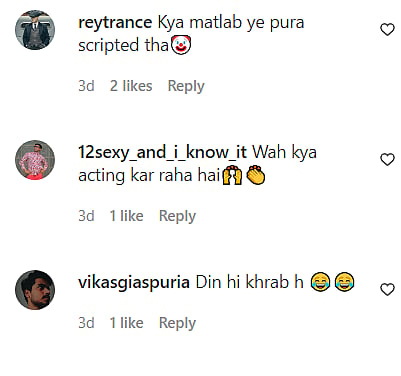401x376 pixels.
Task: Open vikasgiaspuria's profile photo
Action: coord(35,290)
